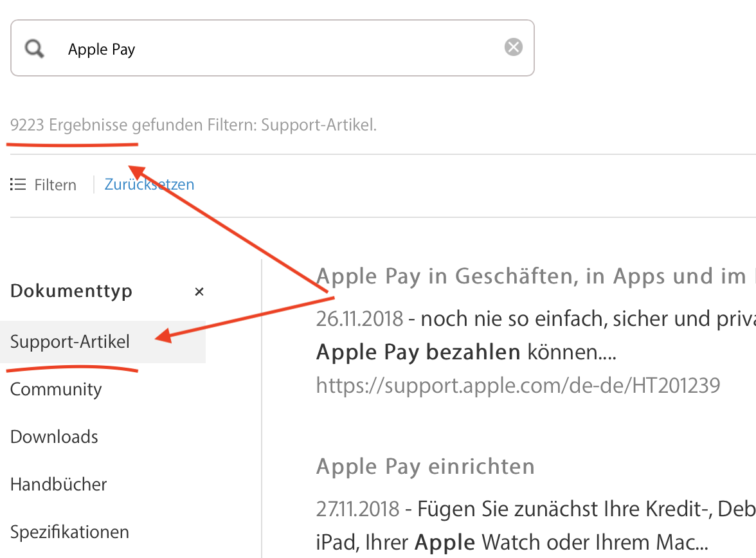Select the Community filter
756x558 pixels.
click(56, 389)
